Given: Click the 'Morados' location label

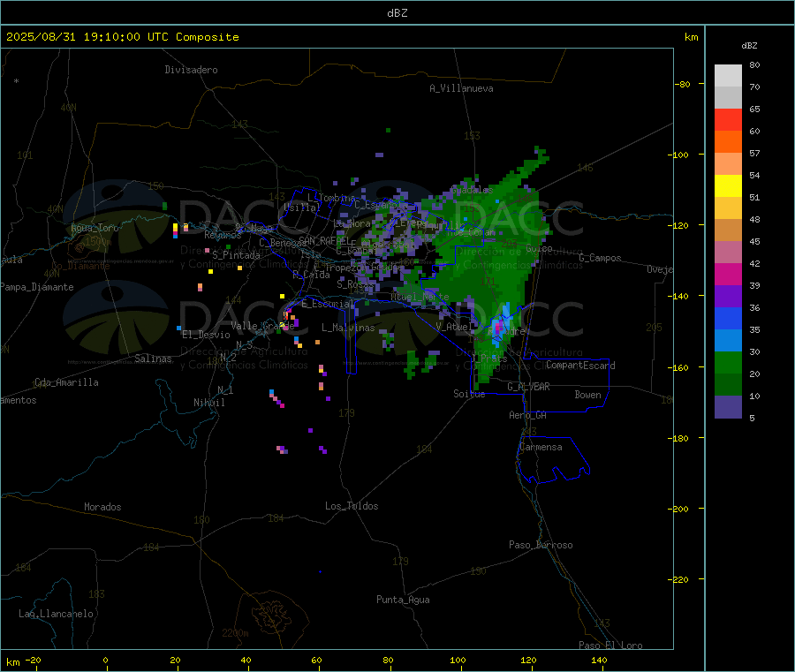Looking at the screenshot, I should click(x=102, y=507).
